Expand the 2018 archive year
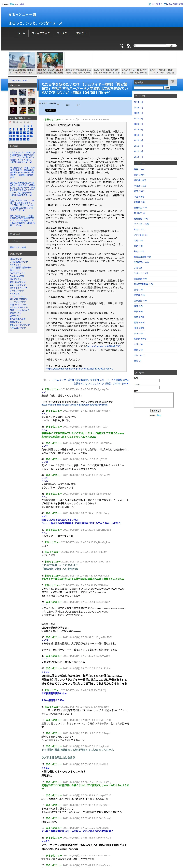The image size is (183, 868). click(138, 135)
